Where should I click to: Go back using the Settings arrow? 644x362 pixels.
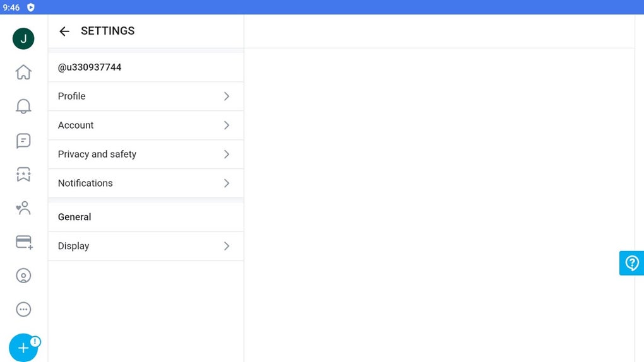tap(64, 31)
